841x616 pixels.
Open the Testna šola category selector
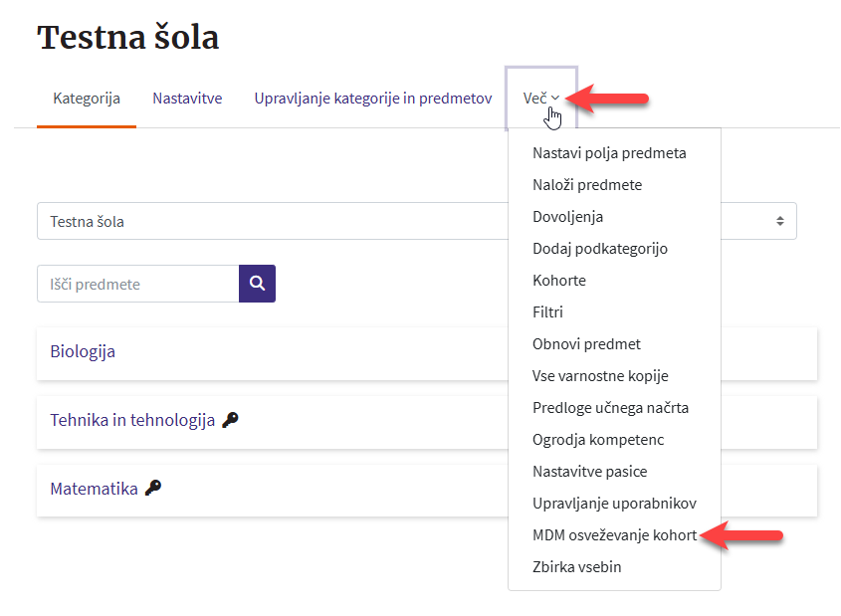pyautogui.click(x=271, y=221)
